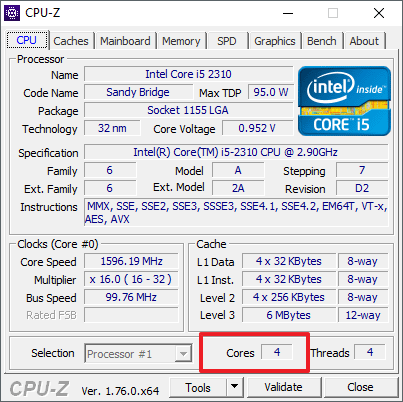Click the Threads count field
The width and height of the screenshot is (403, 402).
(x=370, y=352)
